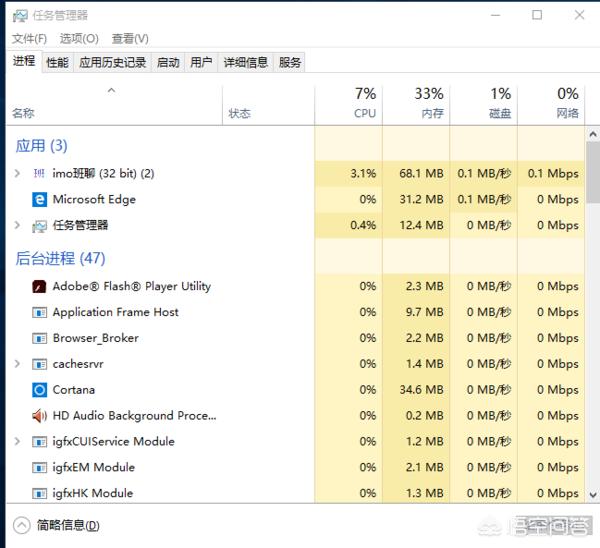Expand the cachesrvr process group
The height and width of the screenshot is (548, 600).
(x=17, y=364)
